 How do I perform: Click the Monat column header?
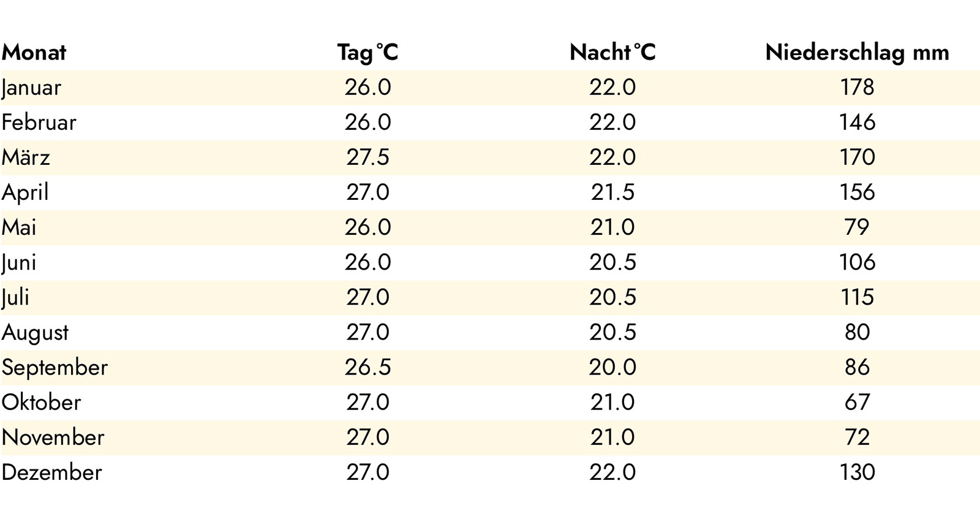pyautogui.click(x=34, y=53)
